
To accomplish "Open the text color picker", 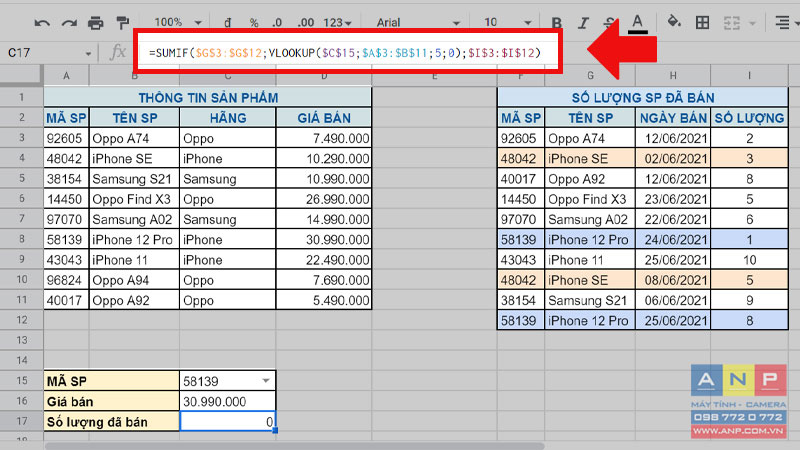I will pyautogui.click(x=637, y=23).
